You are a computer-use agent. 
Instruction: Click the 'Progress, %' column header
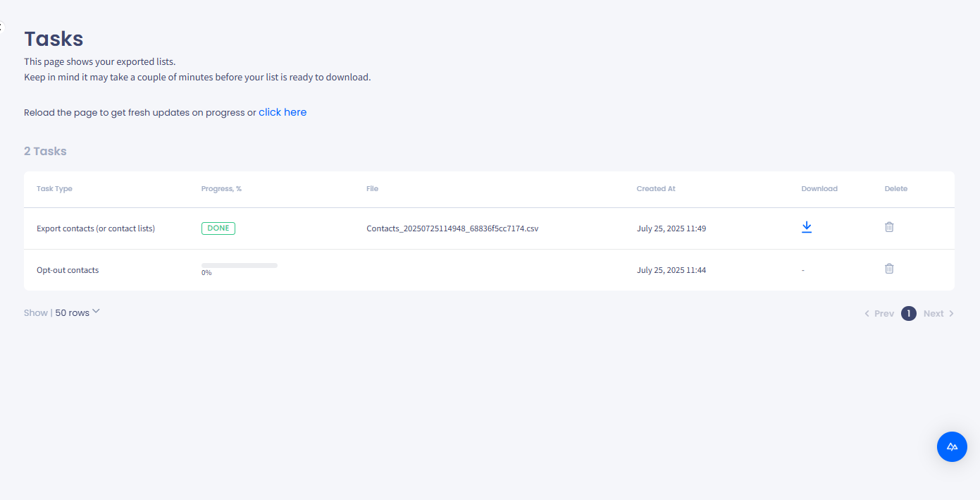pyautogui.click(x=221, y=189)
